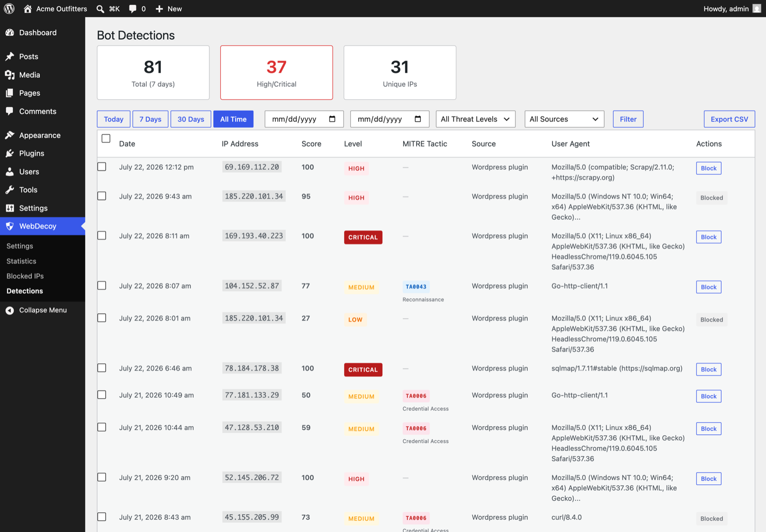Block the CRITICAL 169.193.40.223 detection
Screen dimensions: 766x532
click(x=708, y=237)
